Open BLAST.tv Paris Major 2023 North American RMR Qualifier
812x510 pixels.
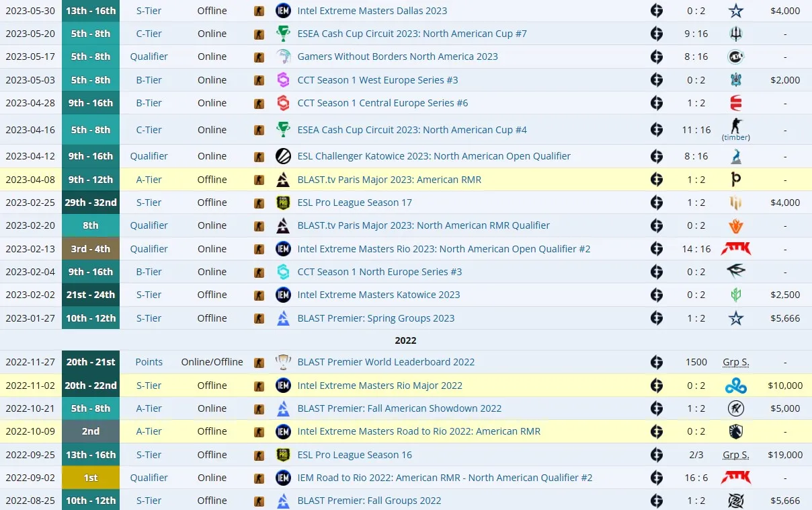click(423, 225)
